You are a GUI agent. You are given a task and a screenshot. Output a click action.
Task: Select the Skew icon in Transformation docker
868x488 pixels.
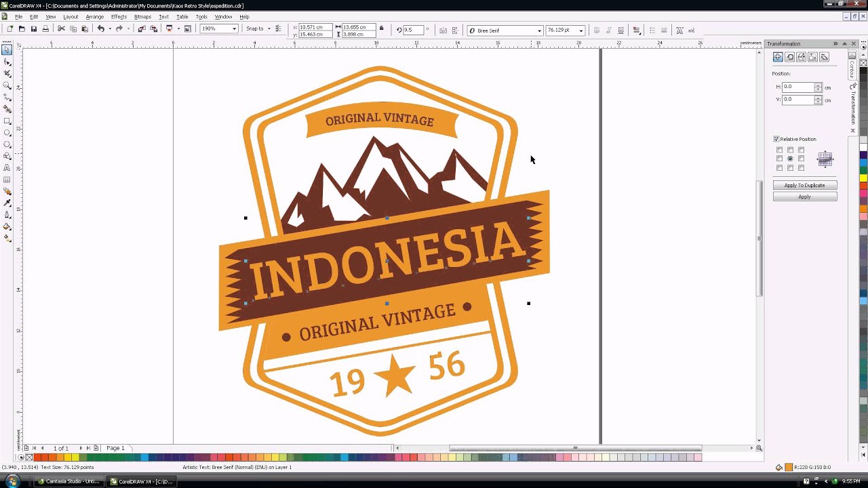(824, 57)
